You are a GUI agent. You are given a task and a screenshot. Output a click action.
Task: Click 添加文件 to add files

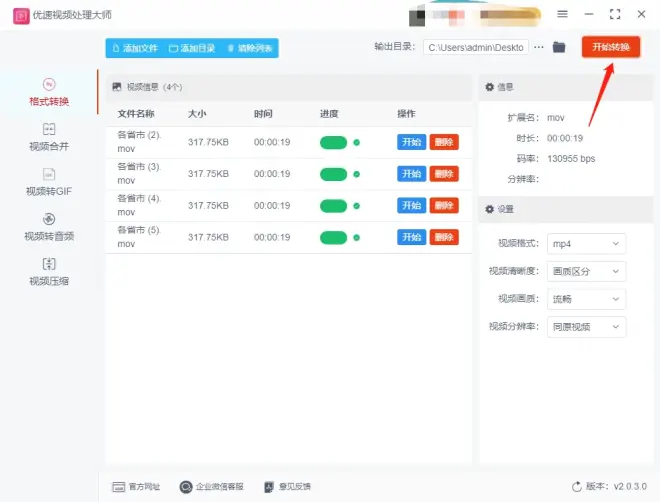135,48
